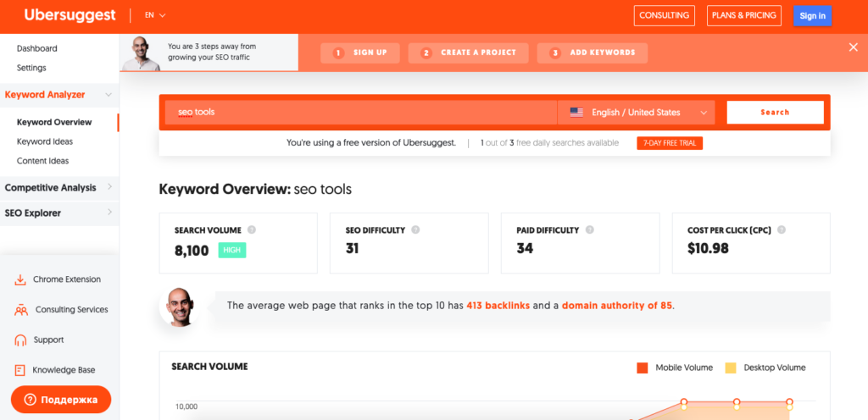This screenshot has height=420, width=868.
Task: Click the SEO Difficulty value 31
Action: 352,249
